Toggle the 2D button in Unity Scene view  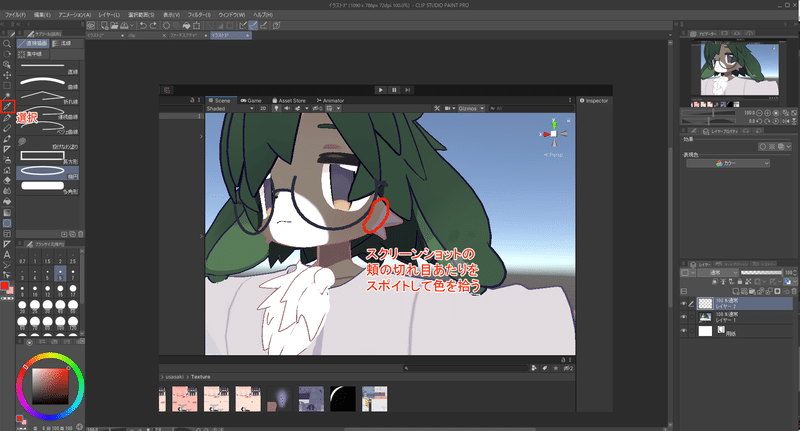point(263,108)
